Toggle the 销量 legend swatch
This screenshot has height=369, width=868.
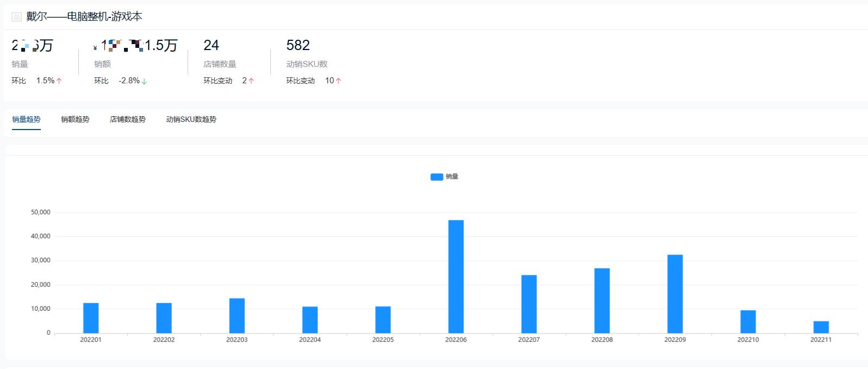437,177
